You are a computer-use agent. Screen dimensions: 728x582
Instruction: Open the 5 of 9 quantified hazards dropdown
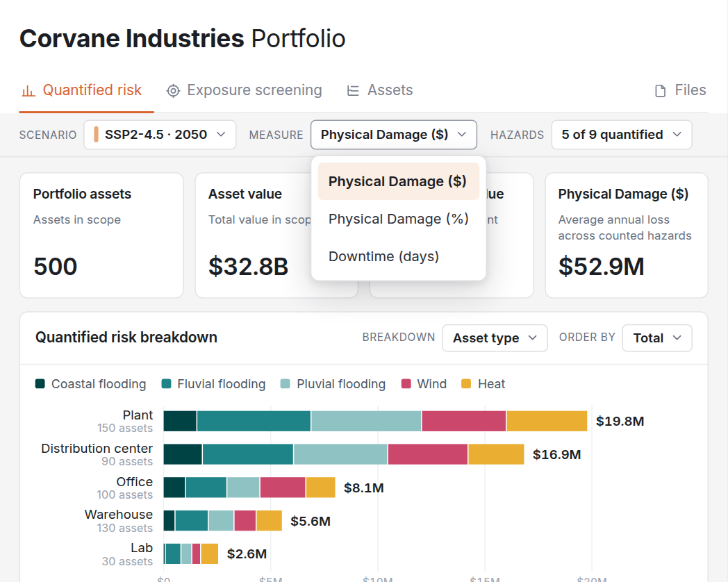pyautogui.click(x=622, y=135)
